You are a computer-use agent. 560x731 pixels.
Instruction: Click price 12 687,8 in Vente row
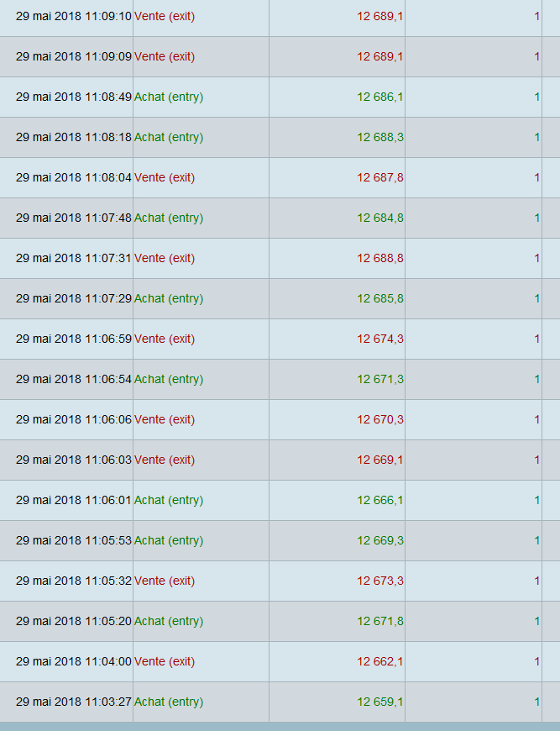pyautogui.click(x=379, y=177)
